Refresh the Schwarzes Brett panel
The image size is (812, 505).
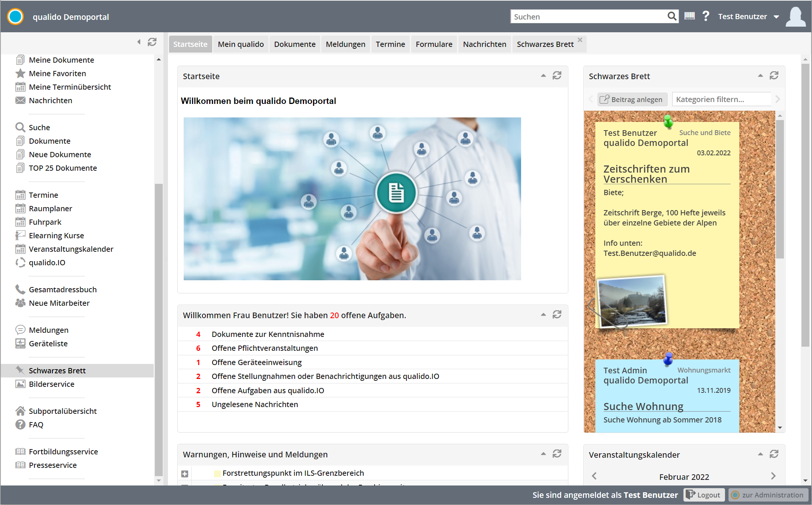(774, 76)
